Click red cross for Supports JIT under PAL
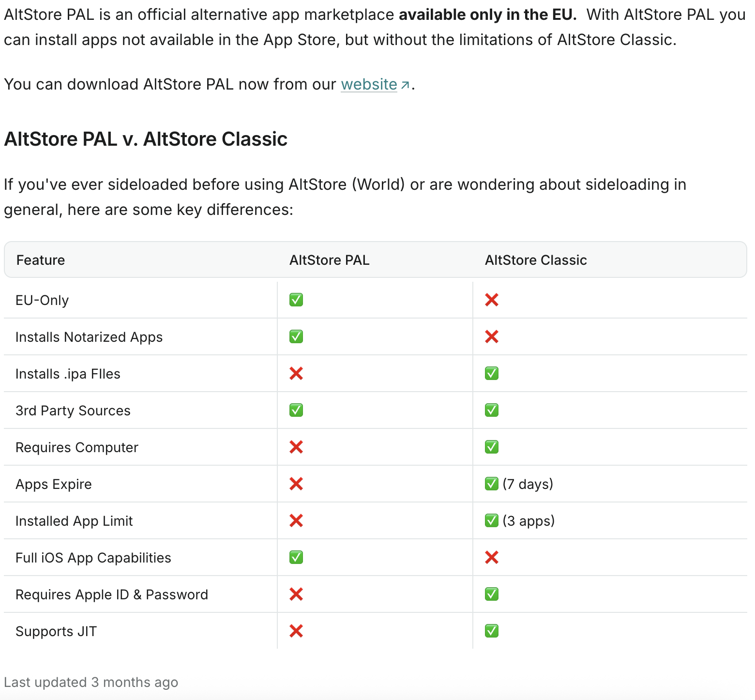 [x=296, y=631]
